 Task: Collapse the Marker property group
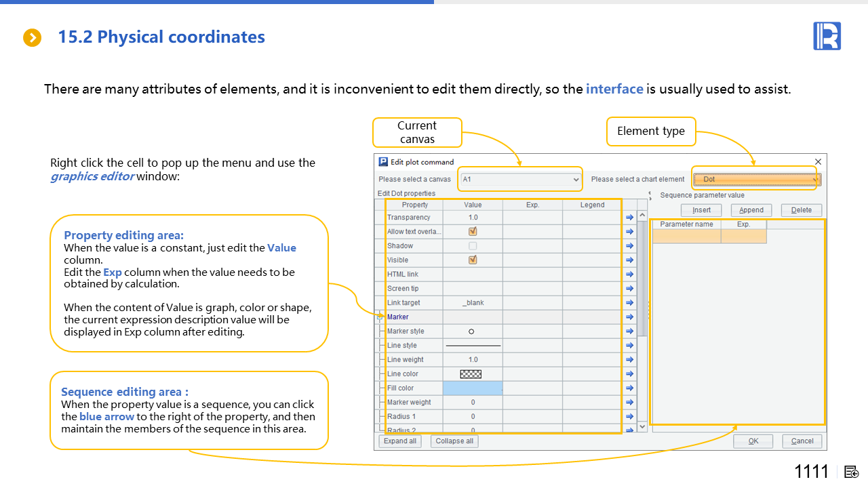380,317
